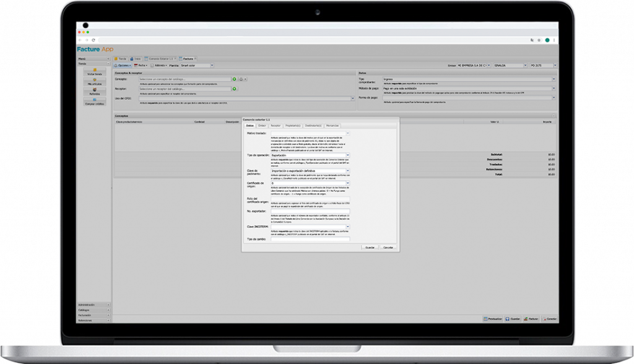This screenshot has height=364, width=634.
Task: Open the Método de pago dropdown
Action: tap(554, 89)
